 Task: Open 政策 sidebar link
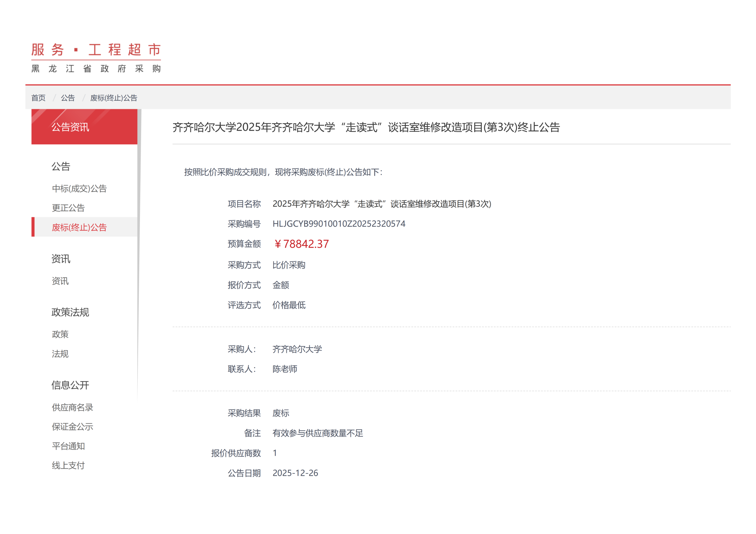pos(60,334)
